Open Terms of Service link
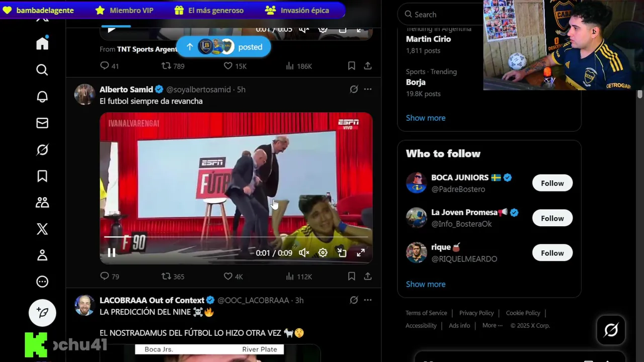 pyautogui.click(x=426, y=313)
